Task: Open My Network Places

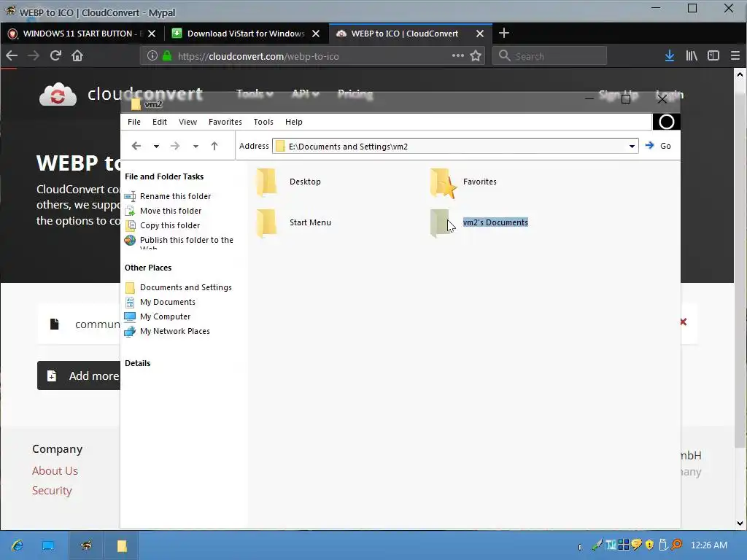Action: pos(175,331)
